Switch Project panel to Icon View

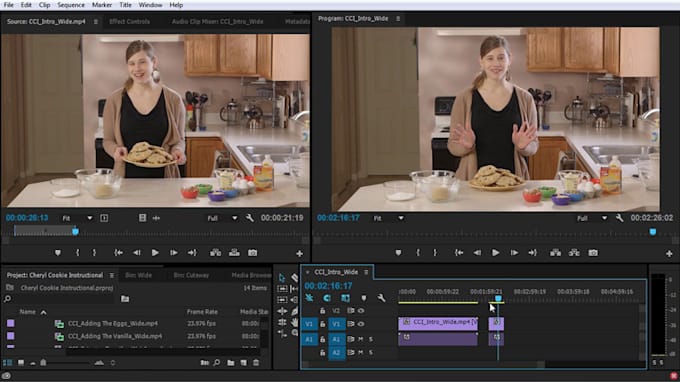pos(20,362)
